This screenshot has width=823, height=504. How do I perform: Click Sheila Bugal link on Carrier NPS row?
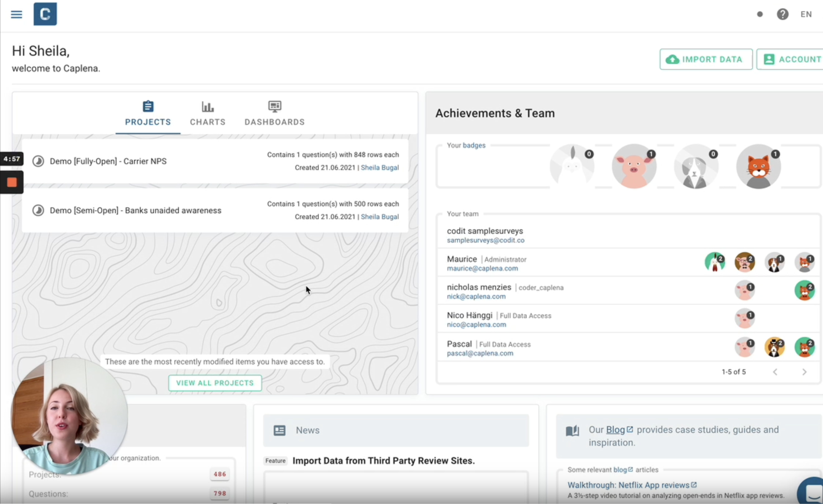380,168
